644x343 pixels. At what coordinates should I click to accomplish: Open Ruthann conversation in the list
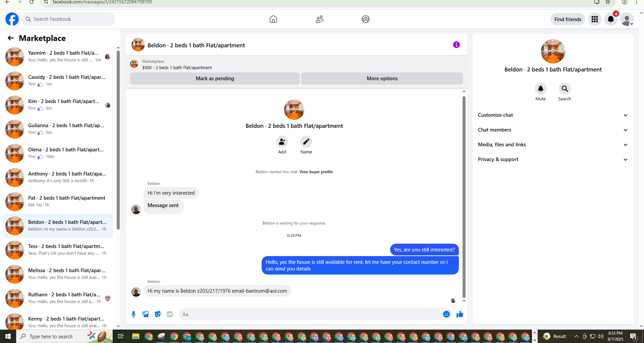tap(58, 298)
